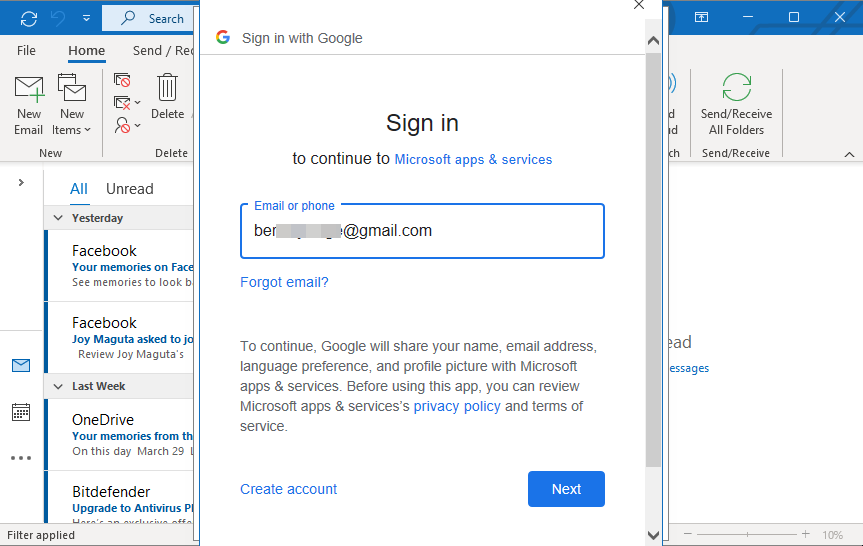863x546 pixels.
Task: Open Facebook email from Joy Maguta
Action: pos(119,338)
